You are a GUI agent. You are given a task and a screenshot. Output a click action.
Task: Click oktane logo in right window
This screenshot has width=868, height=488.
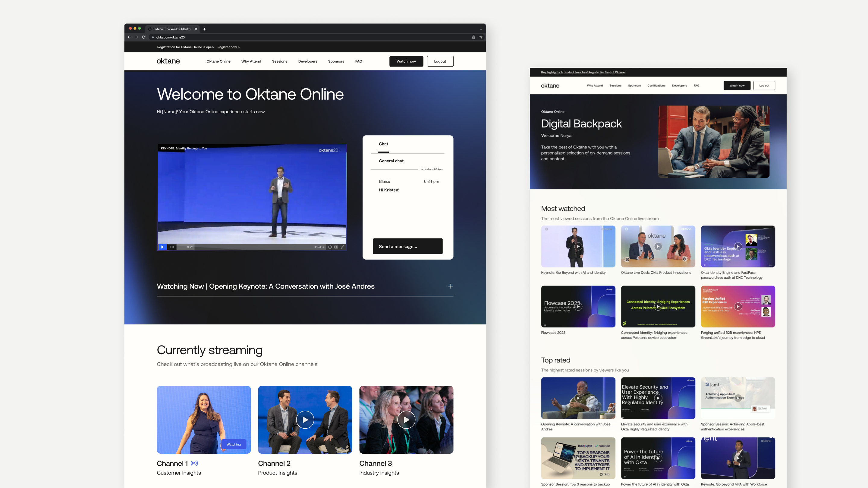pyautogui.click(x=550, y=86)
